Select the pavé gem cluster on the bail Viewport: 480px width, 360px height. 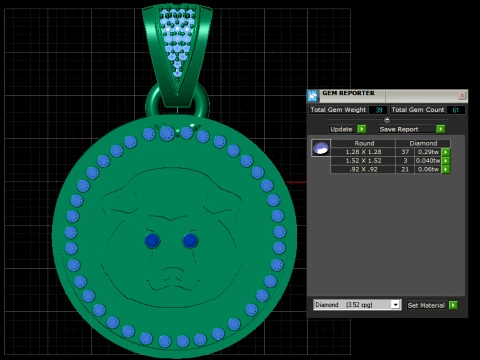[177, 42]
